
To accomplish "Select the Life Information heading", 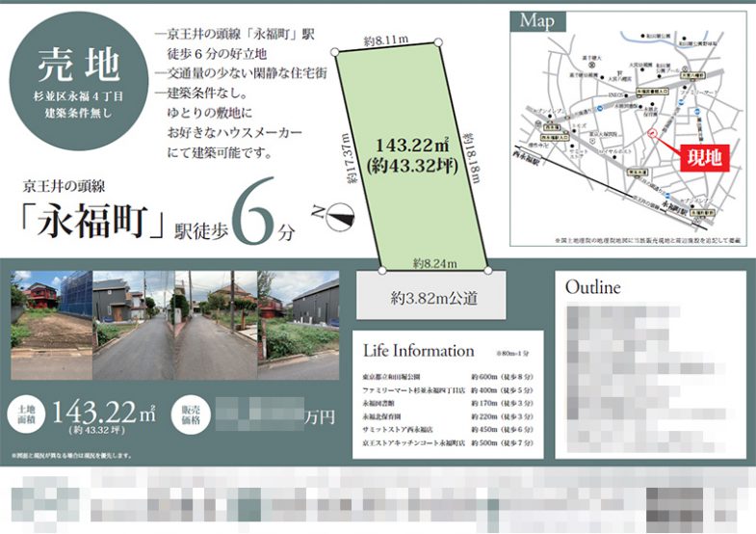I will (419, 351).
